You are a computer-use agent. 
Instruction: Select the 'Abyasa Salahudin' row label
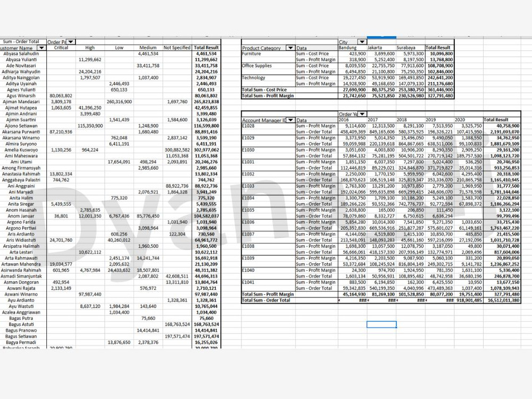(21, 54)
